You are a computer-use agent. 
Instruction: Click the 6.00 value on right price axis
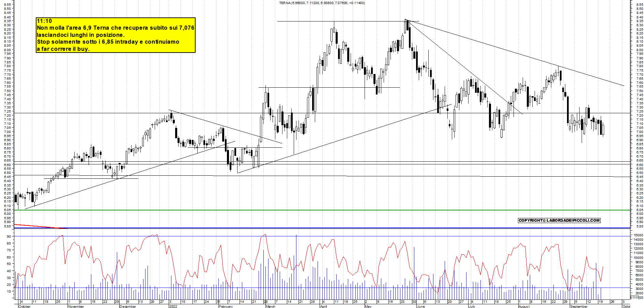click(640, 214)
